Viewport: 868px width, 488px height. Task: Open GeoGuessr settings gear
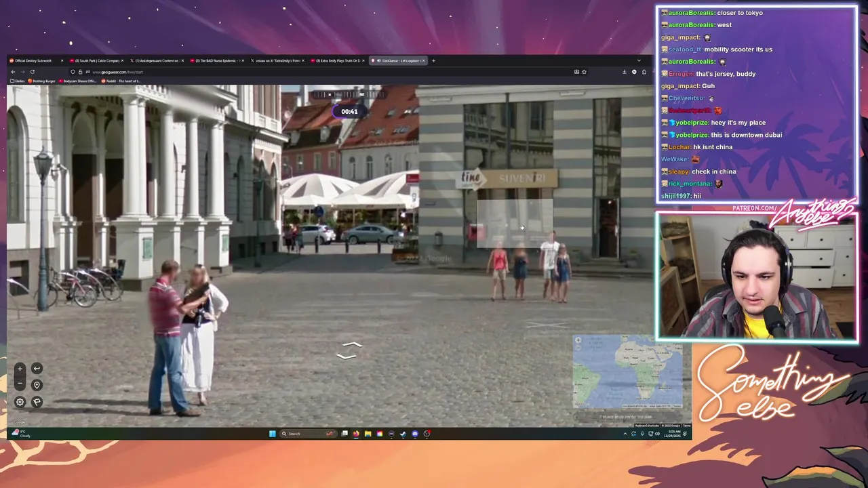pyautogui.click(x=20, y=402)
